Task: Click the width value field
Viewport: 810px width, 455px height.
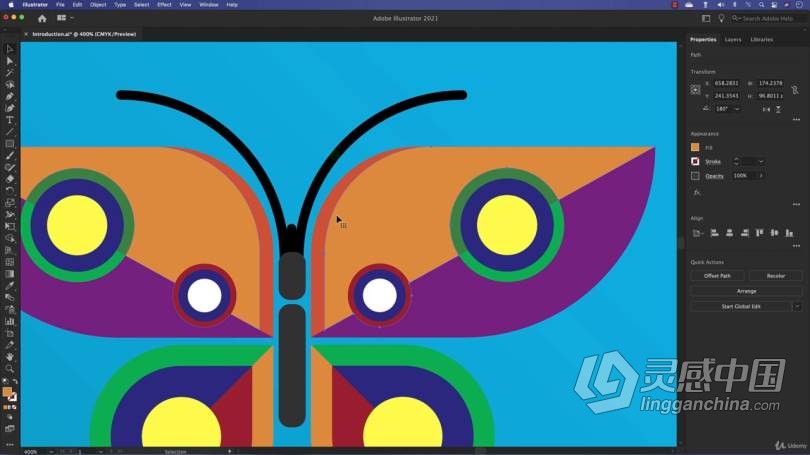Action: pyautogui.click(x=770, y=83)
